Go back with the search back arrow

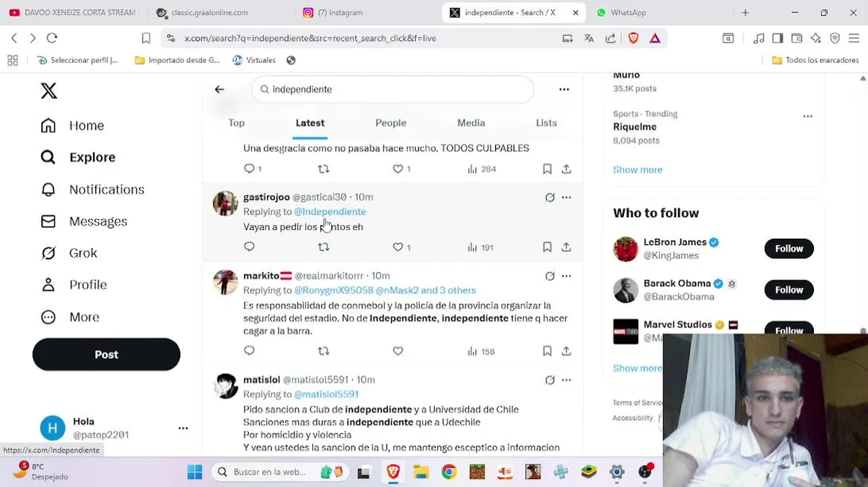[x=219, y=89]
